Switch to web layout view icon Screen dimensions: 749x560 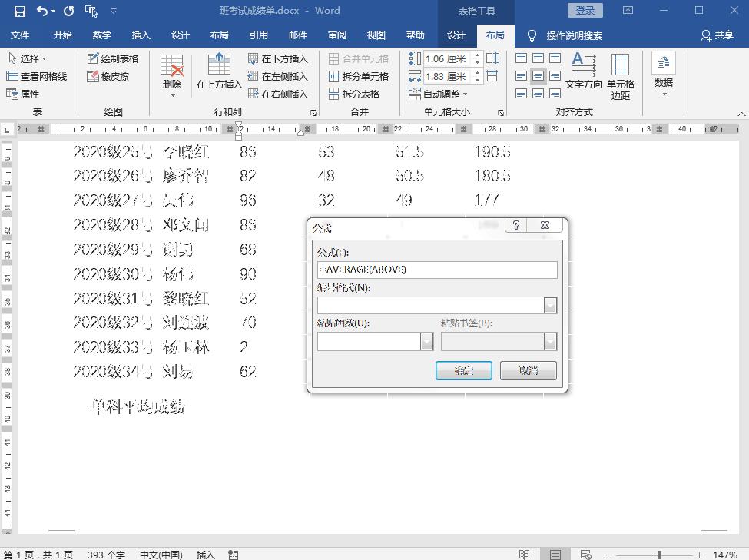coord(585,555)
